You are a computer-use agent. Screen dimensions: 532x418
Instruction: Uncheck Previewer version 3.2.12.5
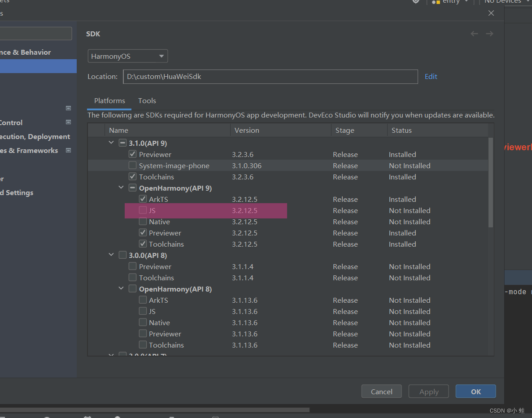tap(143, 232)
